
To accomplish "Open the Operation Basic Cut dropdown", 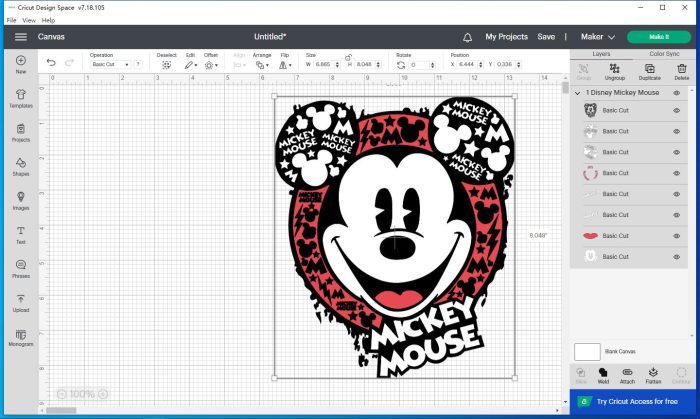I will coord(110,65).
